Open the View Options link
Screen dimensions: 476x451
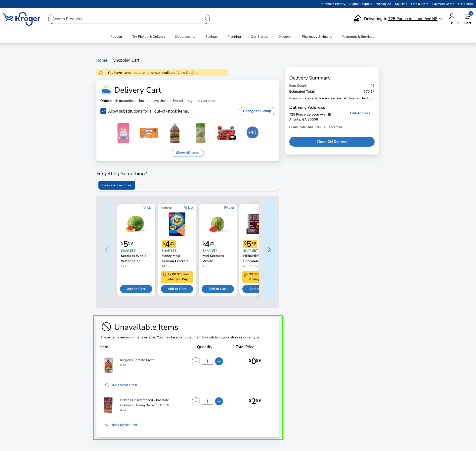(188, 73)
